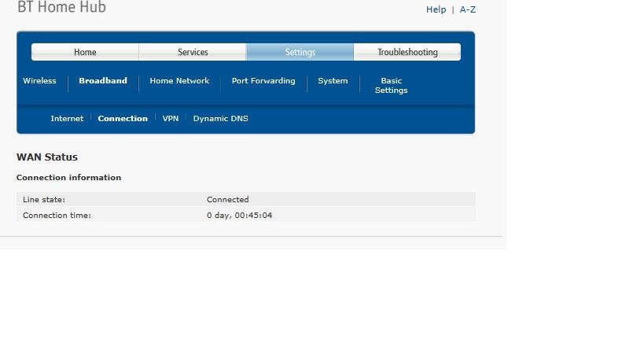Open Dynamic DNS settings
This screenshot has width=644, height=362.
coord(220,118)
